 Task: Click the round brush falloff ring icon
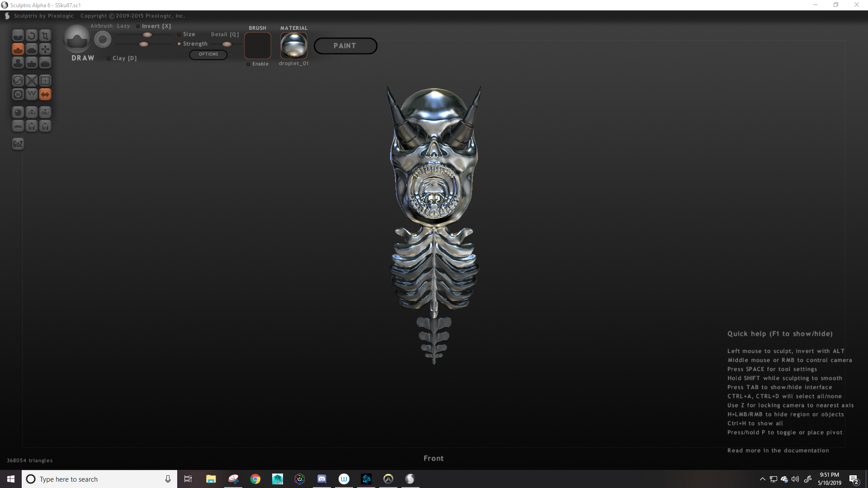[x=103, y=40]
